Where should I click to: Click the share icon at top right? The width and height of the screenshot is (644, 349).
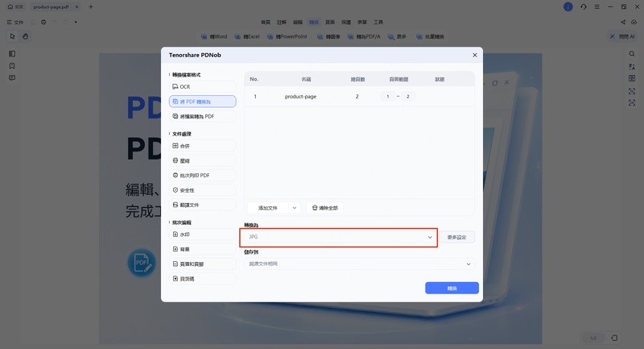click(623, 23)
